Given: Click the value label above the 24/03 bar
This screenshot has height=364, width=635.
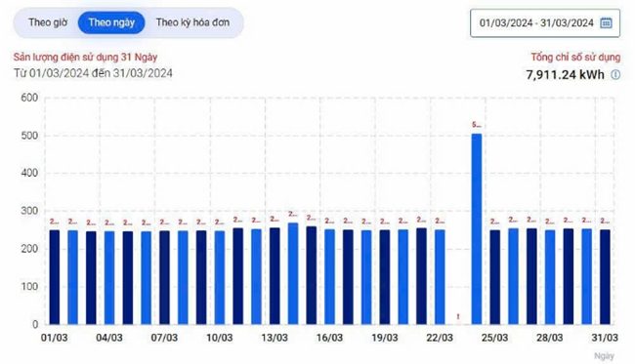Looking at the screenshot, I should [x=477, y=125].
